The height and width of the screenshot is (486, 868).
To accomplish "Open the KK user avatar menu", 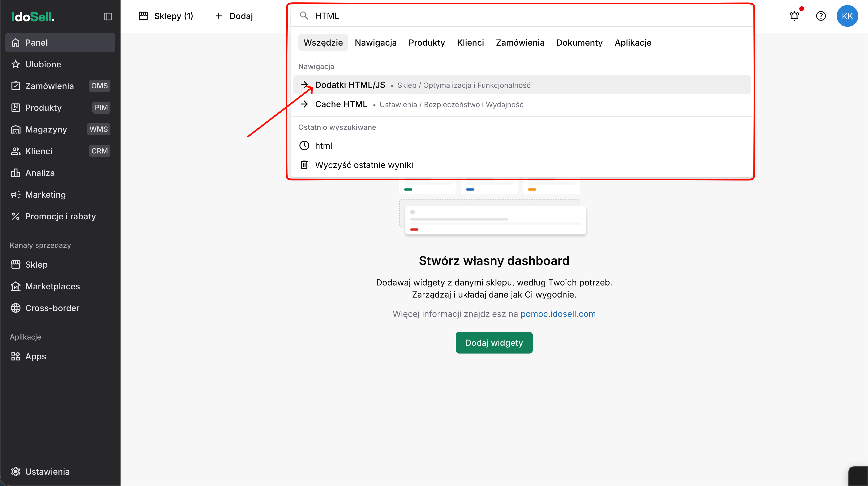I will coord(847,16).
